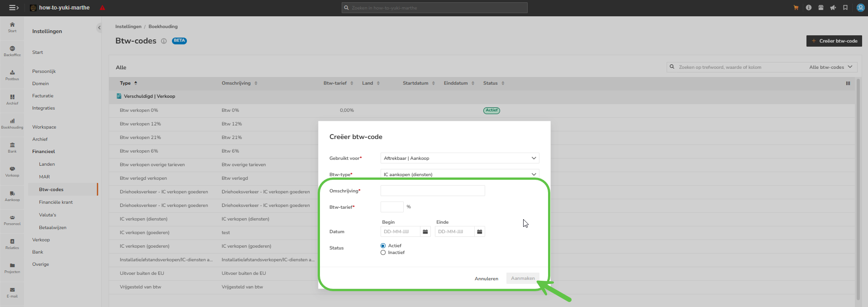Sort table by Status column
Screen dimensions: 868x307
tap(494, 83)
